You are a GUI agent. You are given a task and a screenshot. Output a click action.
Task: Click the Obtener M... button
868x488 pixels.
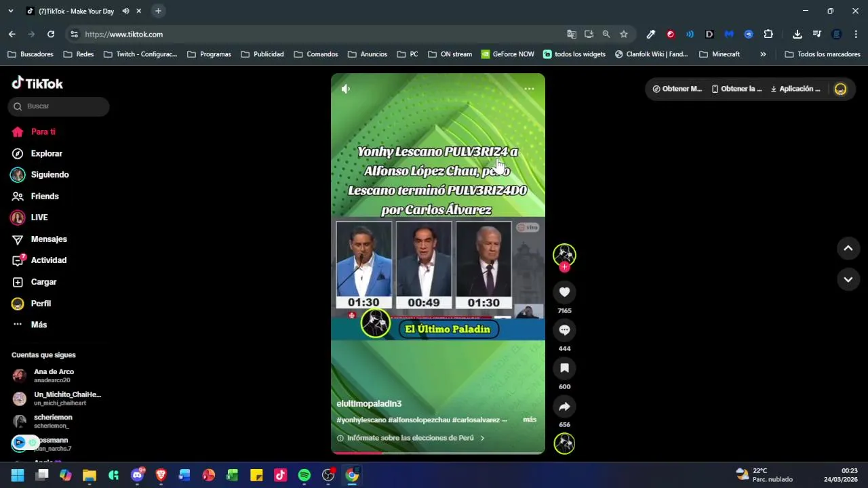(x=677, y=89)
